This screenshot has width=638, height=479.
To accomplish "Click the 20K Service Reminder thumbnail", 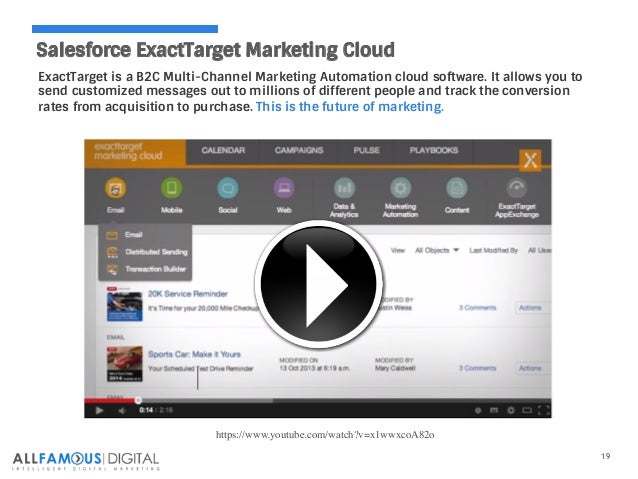I will pos(125,304).
